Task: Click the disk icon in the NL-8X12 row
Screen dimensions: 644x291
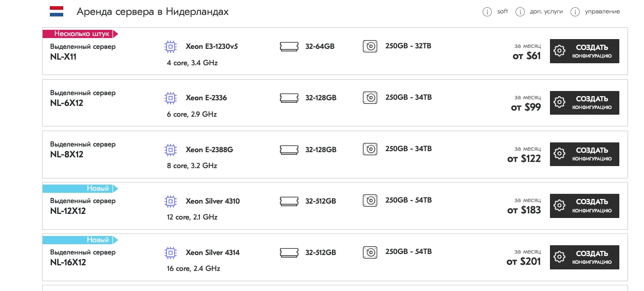Action: [x=370, y=149]
